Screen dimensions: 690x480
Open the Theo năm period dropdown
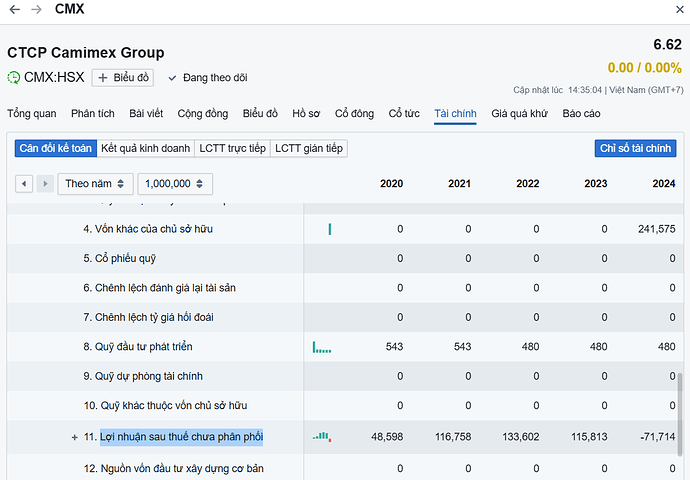click(x=96, y=184)
